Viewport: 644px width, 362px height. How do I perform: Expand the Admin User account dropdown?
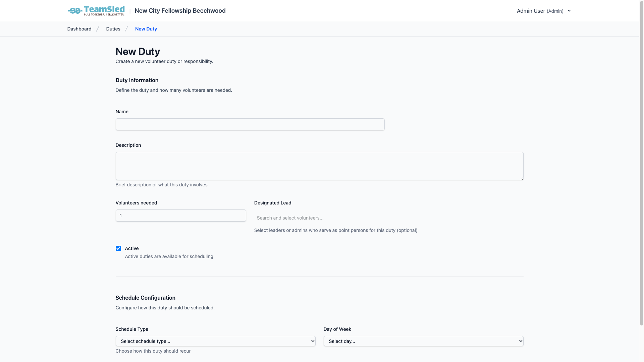(x=540, y=11)
